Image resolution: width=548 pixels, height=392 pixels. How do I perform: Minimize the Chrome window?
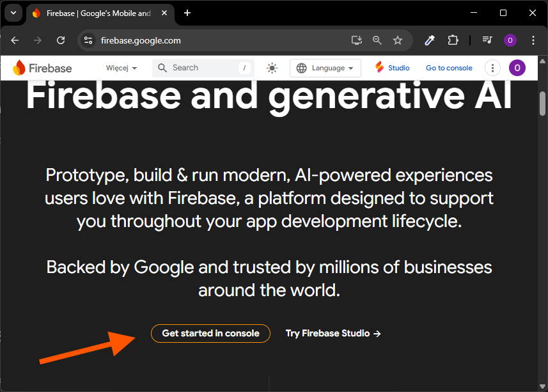474,13
